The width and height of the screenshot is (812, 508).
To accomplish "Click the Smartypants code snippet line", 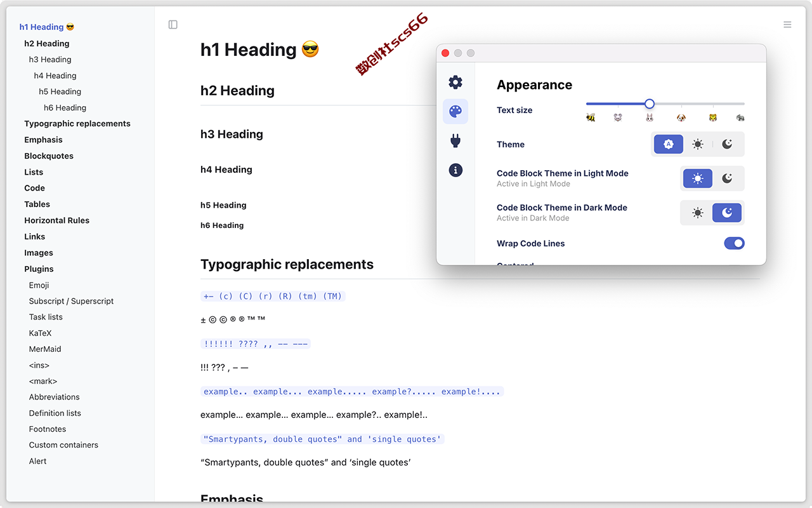I will 322,439.
